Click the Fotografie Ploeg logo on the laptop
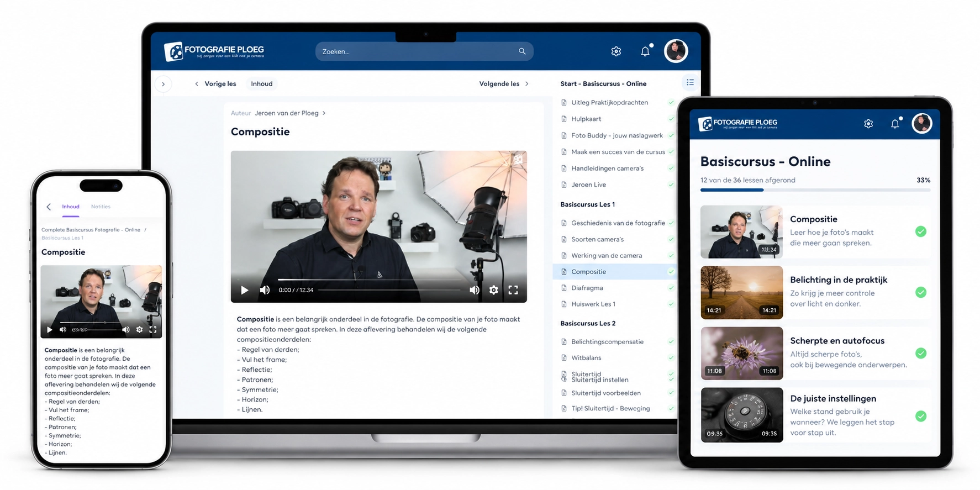The height and width of the screenshot is (490, 980). (x=214, y=51)
